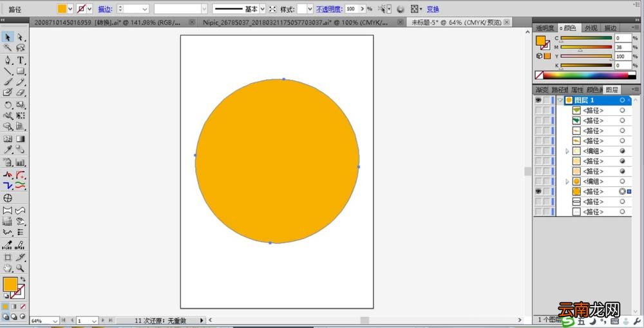Viewport: 644px width, 328px height.
Task: Select the Selection tool (black arrow)
Action: point(7,37)
